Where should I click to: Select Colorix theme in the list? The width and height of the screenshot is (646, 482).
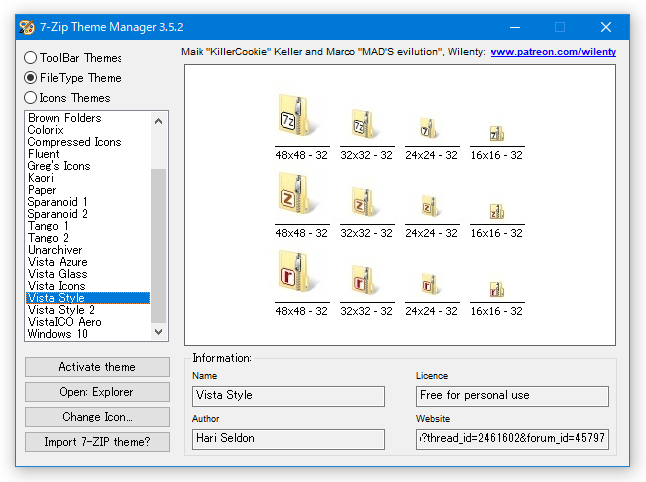pos(88,130)
